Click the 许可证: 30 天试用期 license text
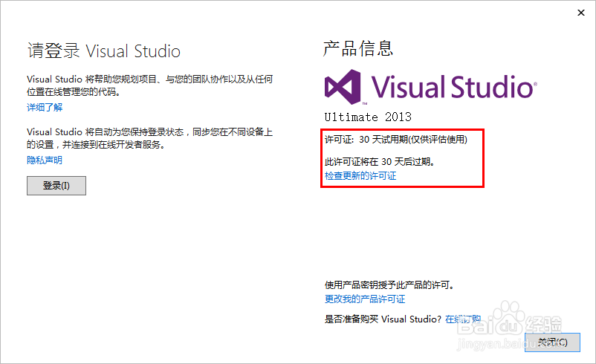Screen dimensions: 596x364 (395, 140)
